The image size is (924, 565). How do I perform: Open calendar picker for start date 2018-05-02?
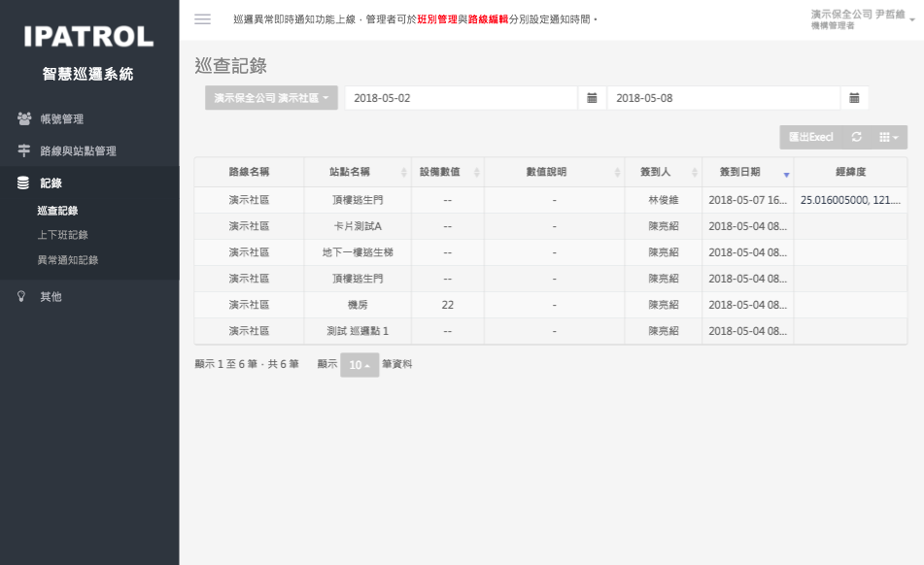[592, 98]
